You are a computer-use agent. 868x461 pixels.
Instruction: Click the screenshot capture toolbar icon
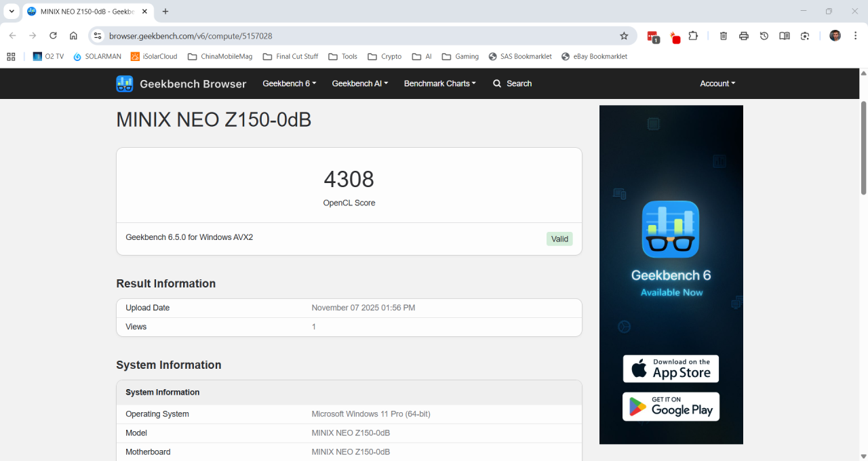pyautogui.click(x=805, y=35)
